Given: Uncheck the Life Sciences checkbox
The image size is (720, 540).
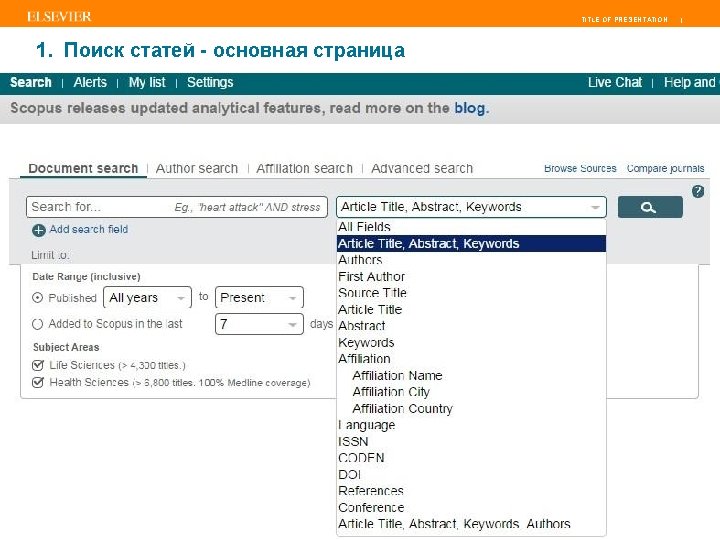Looking at the screenshot, I should point(38,365).
